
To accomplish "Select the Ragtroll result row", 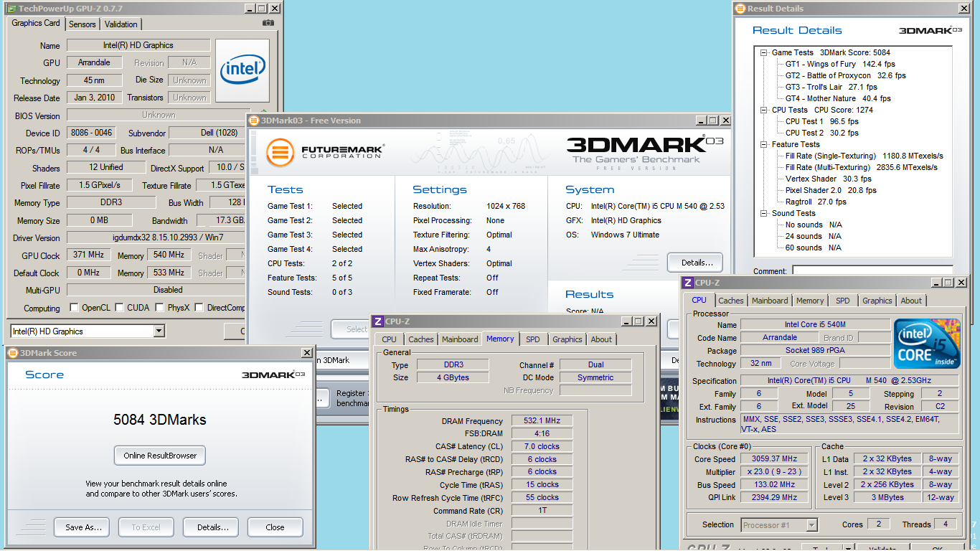I will (x=816, y=202).
